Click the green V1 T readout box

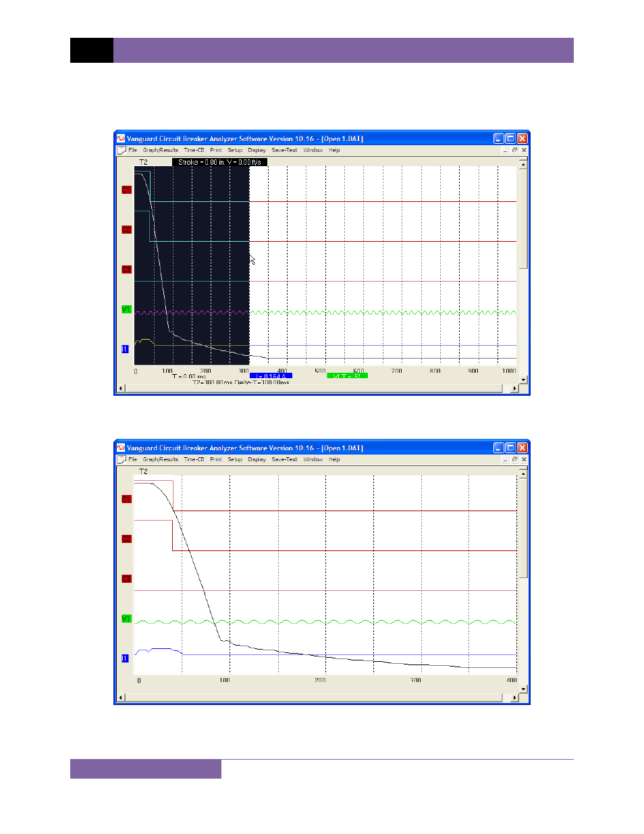click(347, 376)
